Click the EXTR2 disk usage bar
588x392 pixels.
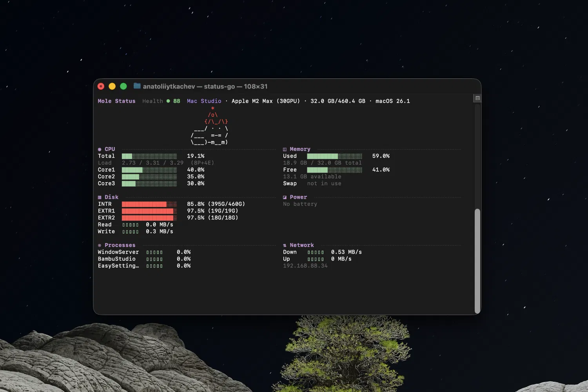click(x=149, y=218)
